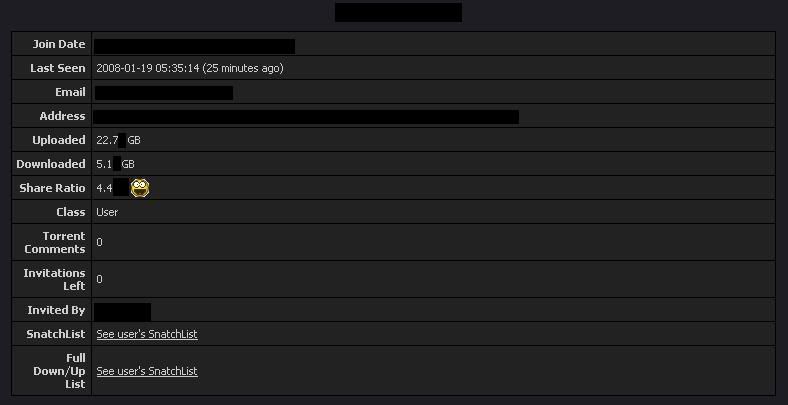Select the Join Date label cell
The image size is (788, 405).
click(52, 44)
